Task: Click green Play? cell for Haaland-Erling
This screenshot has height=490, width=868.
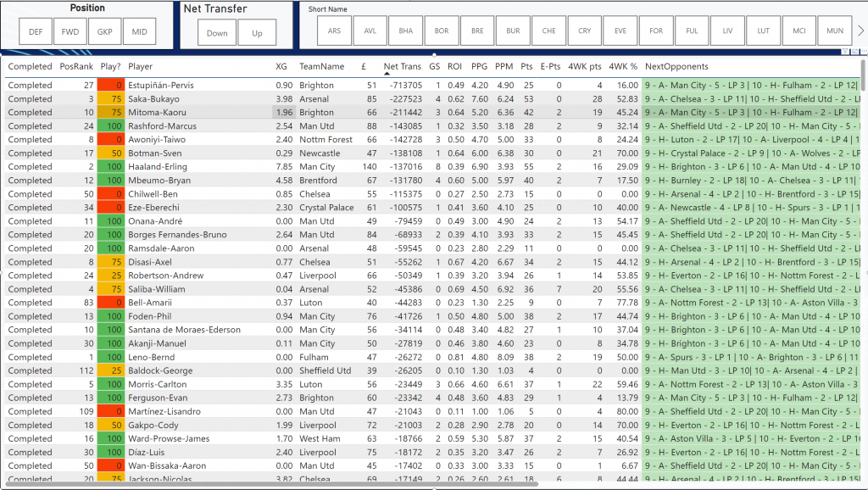Action: click(110, 167)
